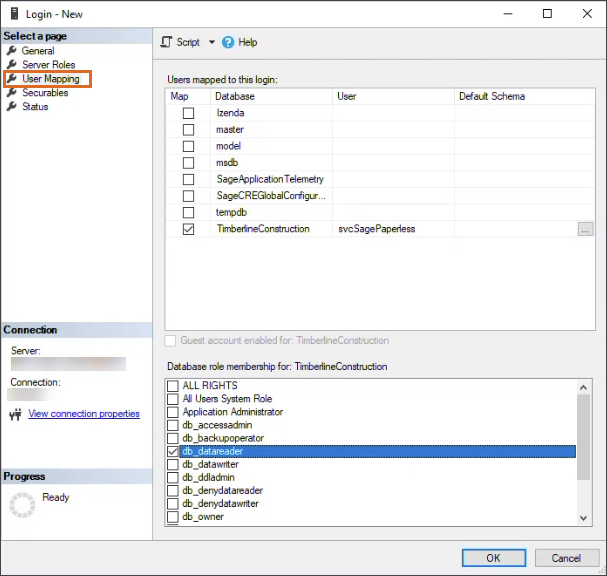Click the Cancel button
The height and width of the screenshot is (576, 607).
click(x=567, y=558)
